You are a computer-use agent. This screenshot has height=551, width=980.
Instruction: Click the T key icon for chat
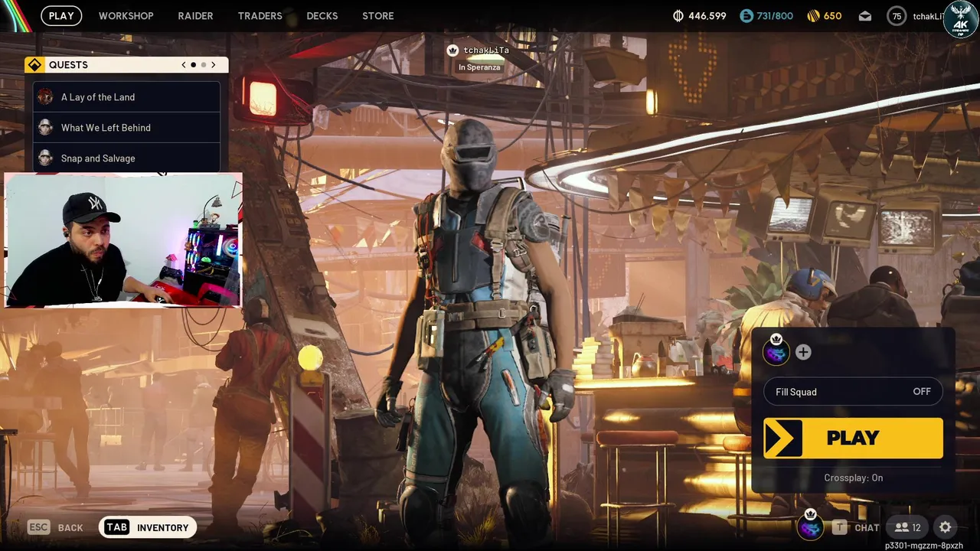tap(840, 527)
